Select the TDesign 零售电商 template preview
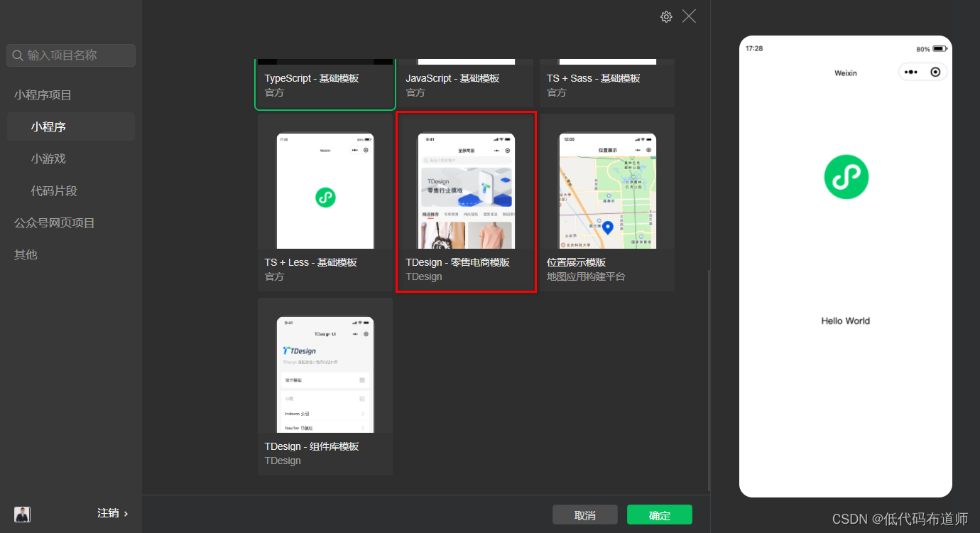Screen dimensions: 980x533 click(466, 190)
